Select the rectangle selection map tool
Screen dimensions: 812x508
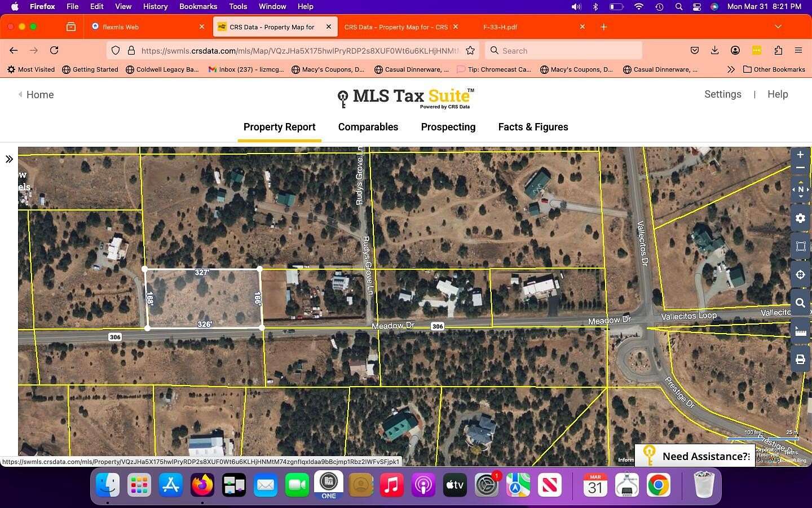(800, 247)
